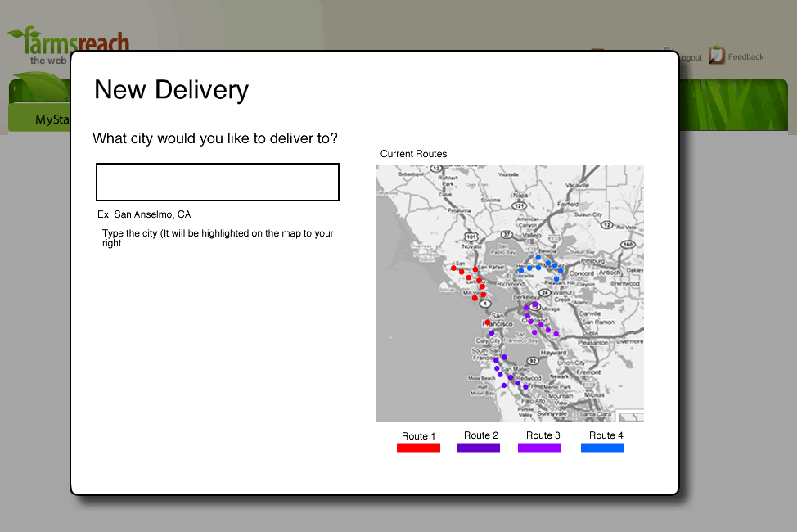Image resolution: width=797 pixels, height=532 pixels.
Task: Open the Feedback link
Action: (x=745, y=57)
